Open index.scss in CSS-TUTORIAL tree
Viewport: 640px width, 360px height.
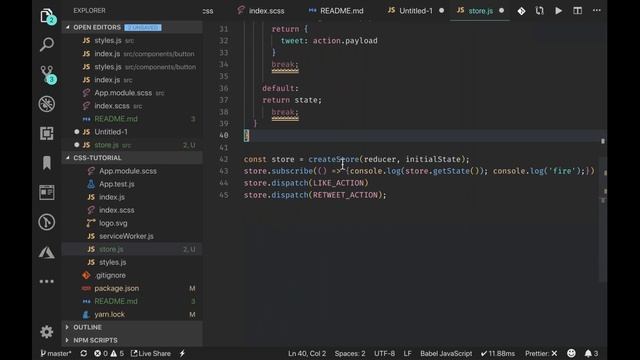pyautogui.click(x=132, y=210)
